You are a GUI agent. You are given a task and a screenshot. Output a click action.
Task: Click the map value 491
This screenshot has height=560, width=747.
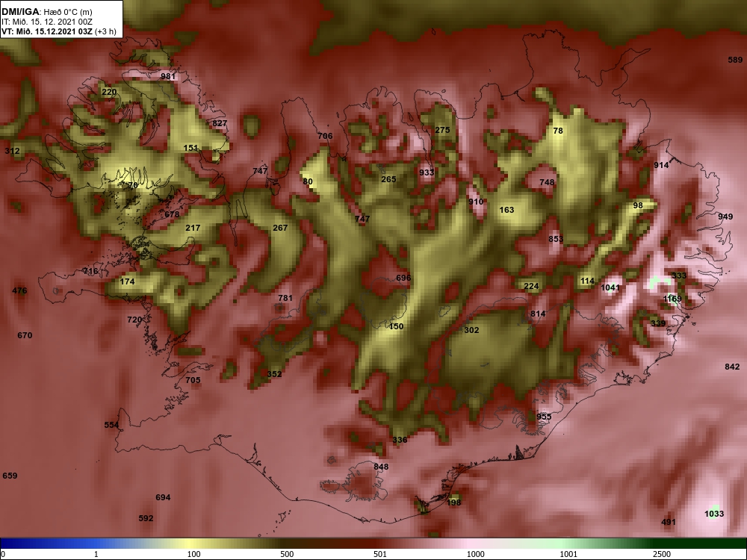(x=669, y=523)
